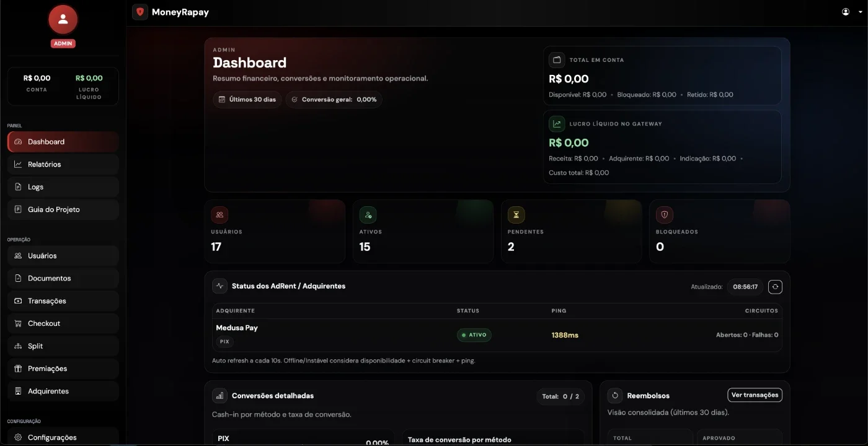The width and height of the screenshot is (868, 446).
Task: Click the Pendentes hourglass icon
Action: pyautogui.click(x=516, y=215)
